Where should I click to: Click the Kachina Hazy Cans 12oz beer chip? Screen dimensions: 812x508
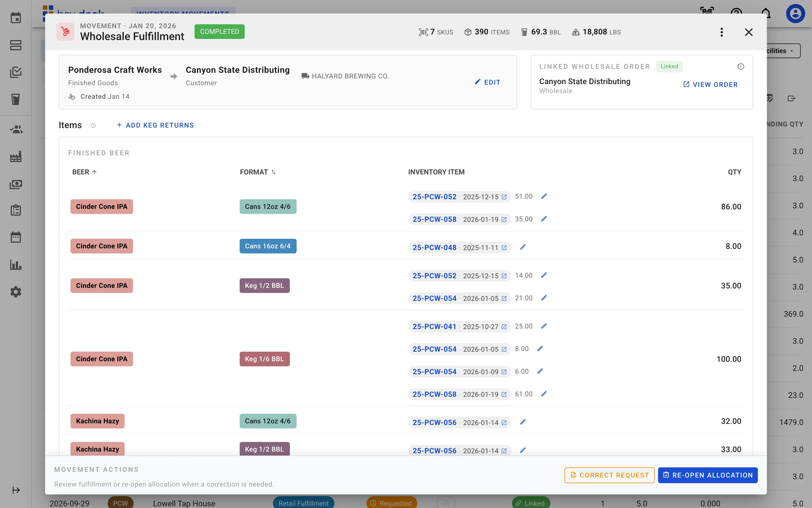point(97,421)
